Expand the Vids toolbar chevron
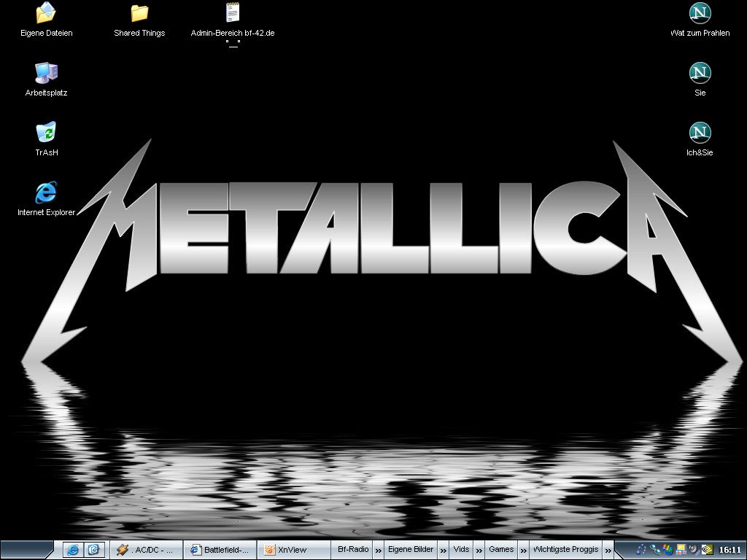Viewport: 747px width, 560px height. click(479, 551)
